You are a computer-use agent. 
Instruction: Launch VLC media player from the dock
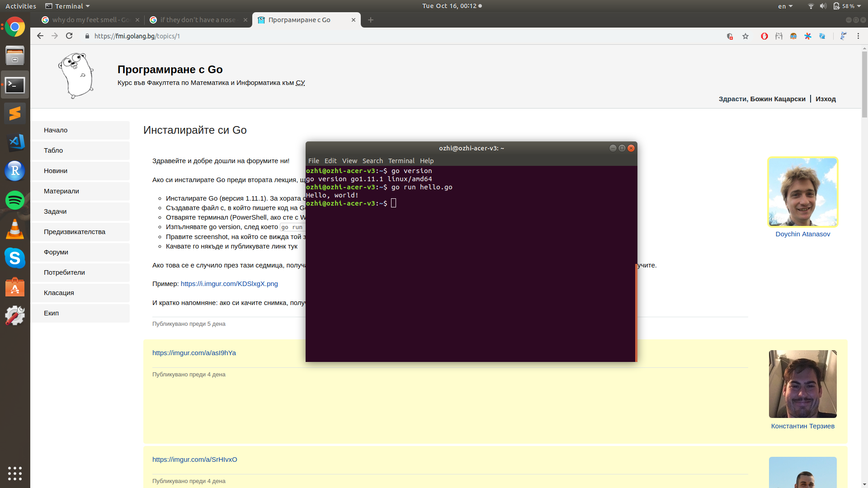point(15,229)
